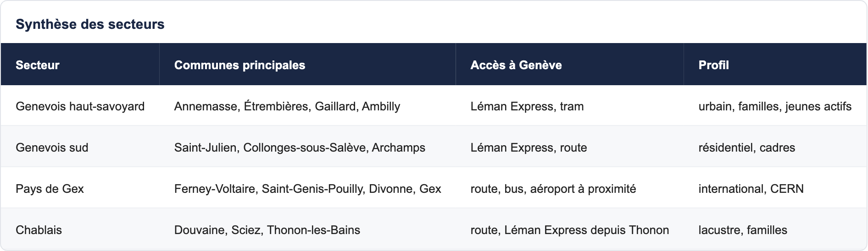Click the Communes principales column header

pos(307,65)
